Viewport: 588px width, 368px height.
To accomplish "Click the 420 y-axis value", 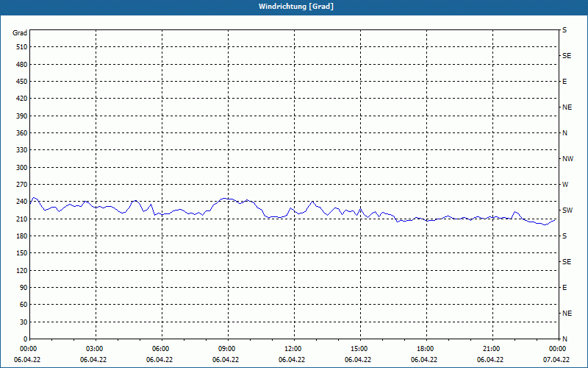I will pyautogui.click(x=22, y=99).
